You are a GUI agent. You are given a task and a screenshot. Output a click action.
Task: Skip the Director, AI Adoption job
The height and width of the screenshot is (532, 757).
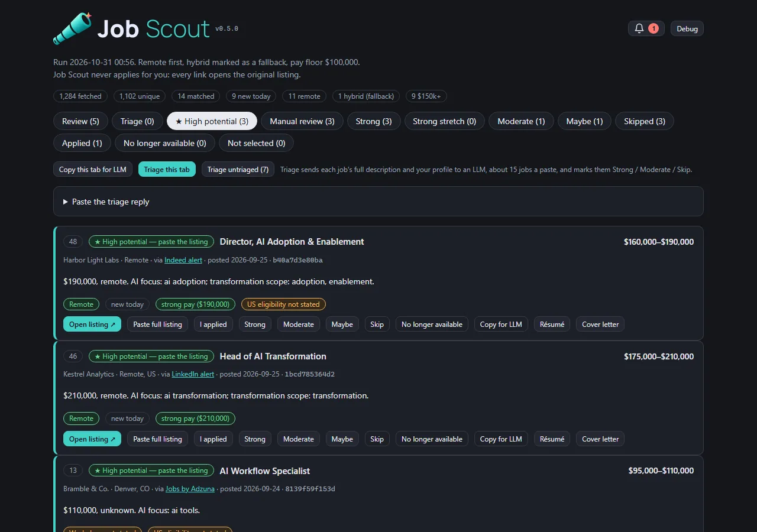pyautogui.click(x=377, y=325)
